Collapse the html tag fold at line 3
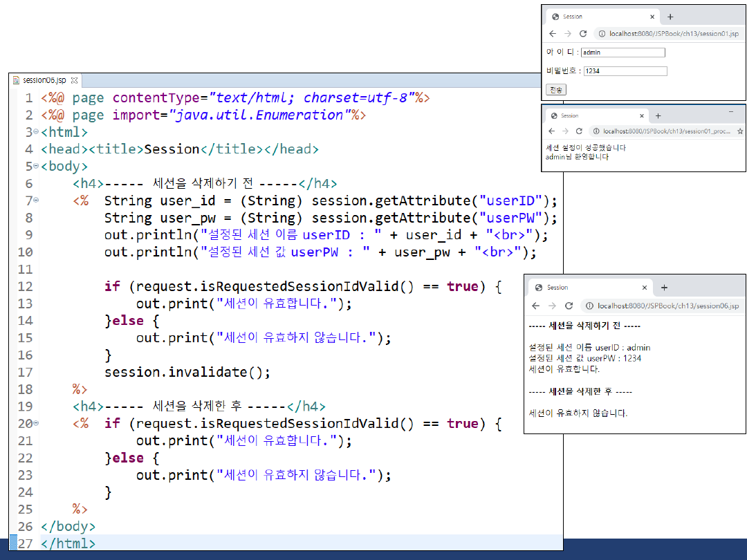The width and height of the screenshot is (747, 560). coord(36,133)
